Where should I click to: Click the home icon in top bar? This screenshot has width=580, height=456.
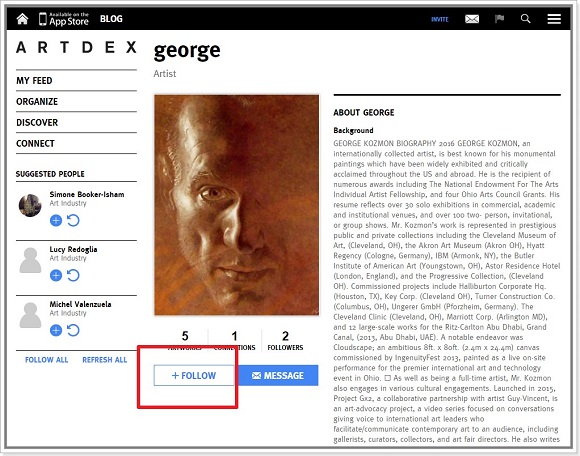pyautogui.click(x=22, y=18)
